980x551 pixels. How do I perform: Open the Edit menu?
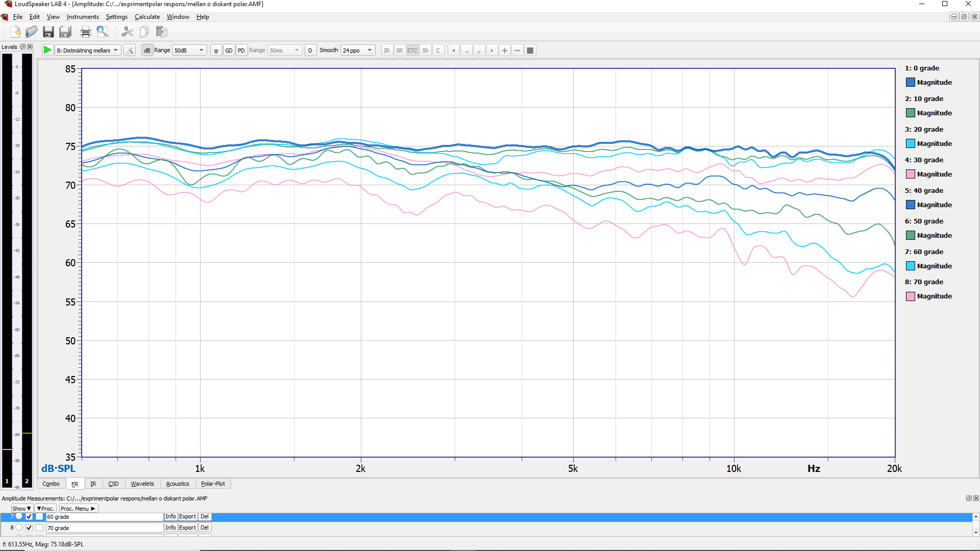[35, 17]
